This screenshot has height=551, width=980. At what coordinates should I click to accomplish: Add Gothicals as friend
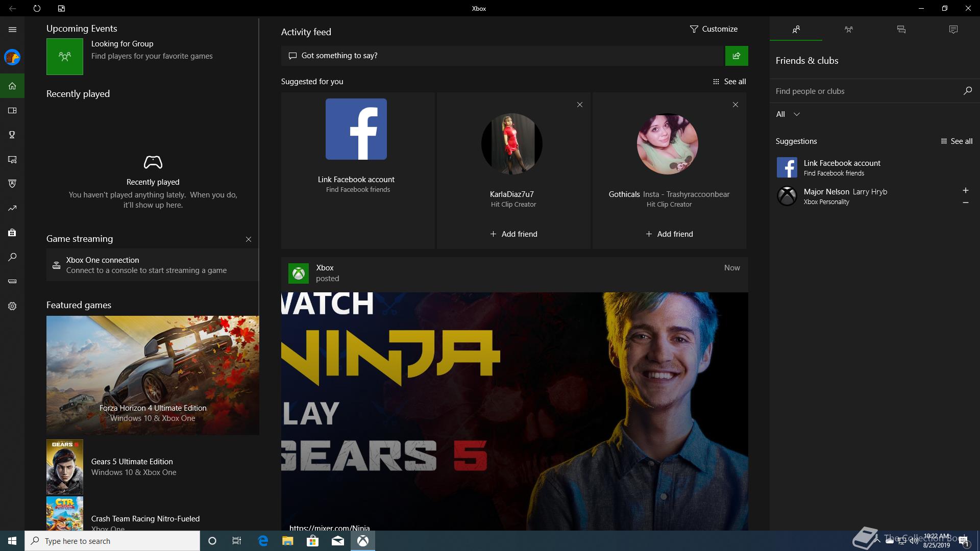[x=669, y=234]
